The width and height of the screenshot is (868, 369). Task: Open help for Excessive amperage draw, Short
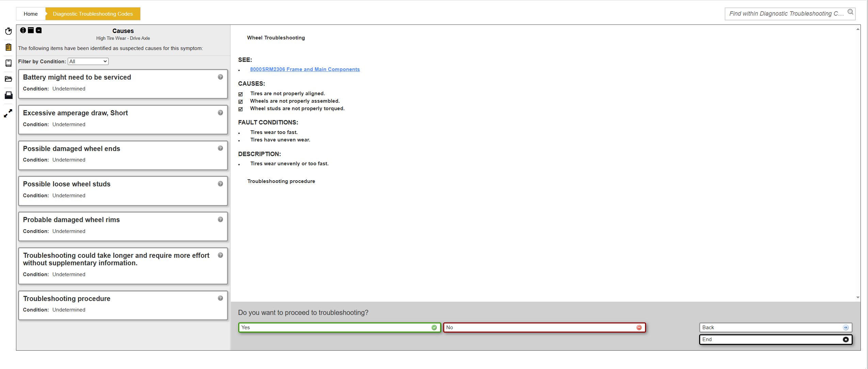click(220, 113)
